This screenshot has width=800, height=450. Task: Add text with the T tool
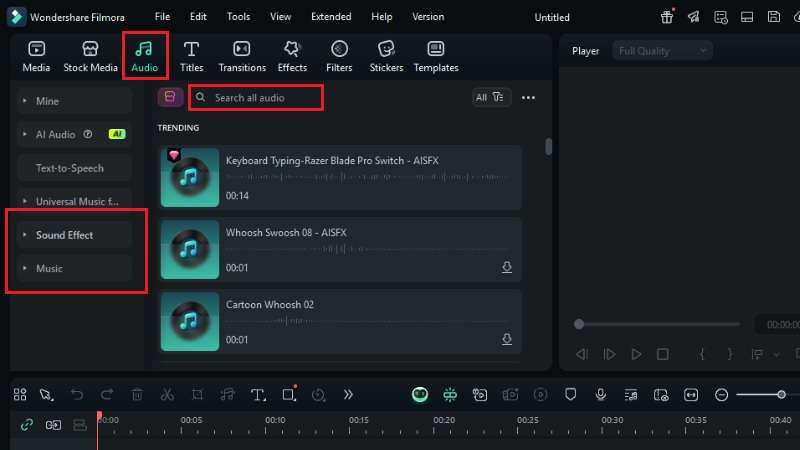tap(258, 394)
